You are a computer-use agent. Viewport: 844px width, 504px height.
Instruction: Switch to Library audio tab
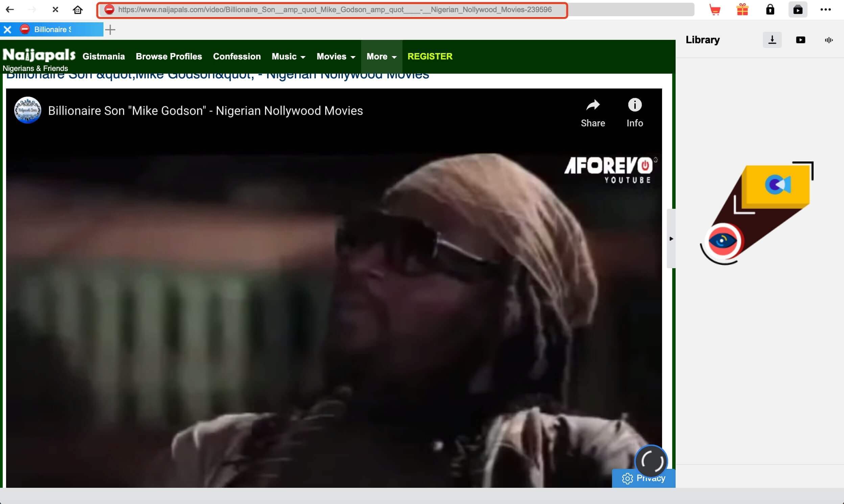click(828, 40)
